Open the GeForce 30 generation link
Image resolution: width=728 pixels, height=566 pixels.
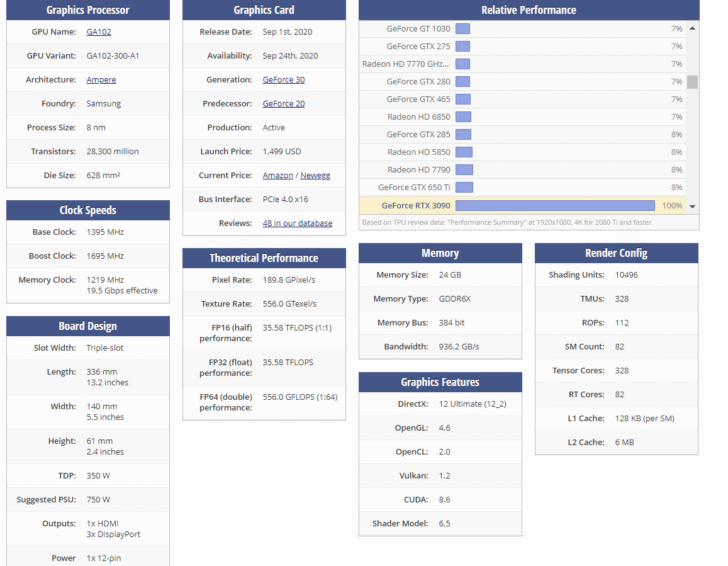[x=284, y=79]
